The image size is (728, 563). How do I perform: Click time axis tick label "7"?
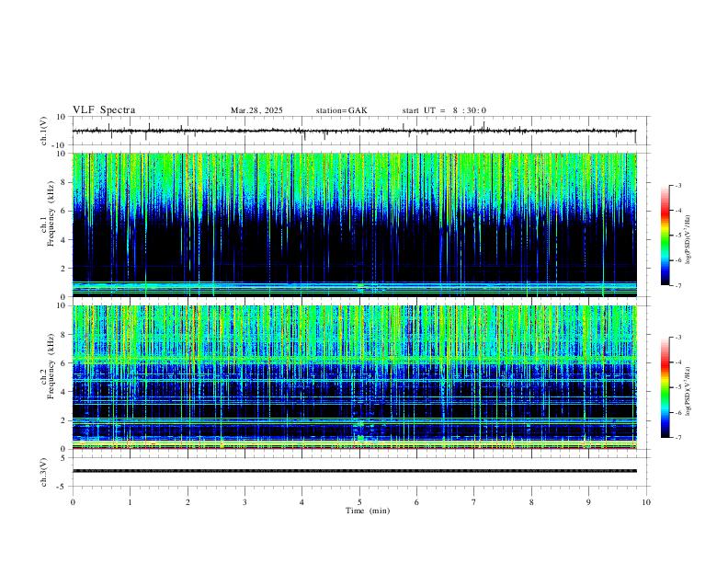474,502
